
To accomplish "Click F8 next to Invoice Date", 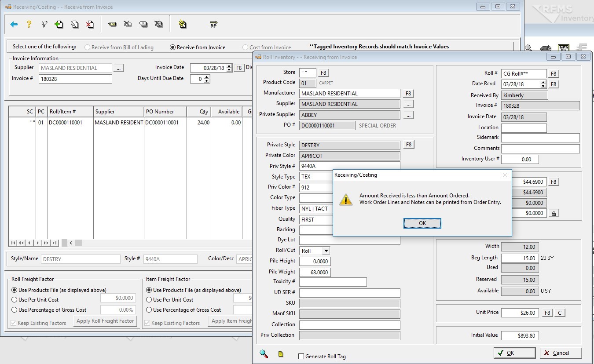I will point(239,68).
